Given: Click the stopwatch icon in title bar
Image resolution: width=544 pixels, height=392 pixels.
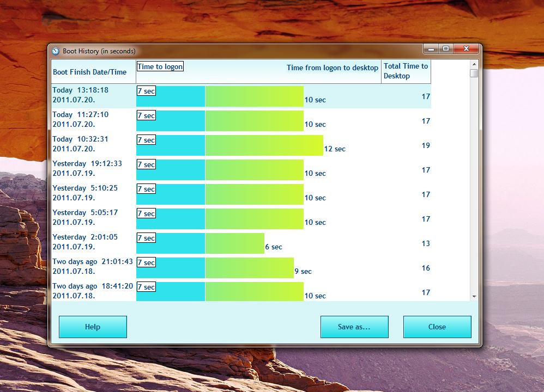Looking at the screenshot, I should coord(56,51).
